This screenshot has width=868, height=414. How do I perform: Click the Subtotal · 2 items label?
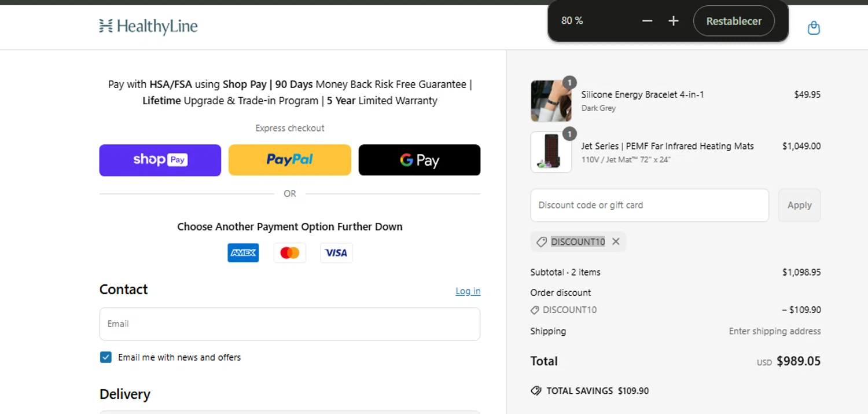(x=565, y=272)
